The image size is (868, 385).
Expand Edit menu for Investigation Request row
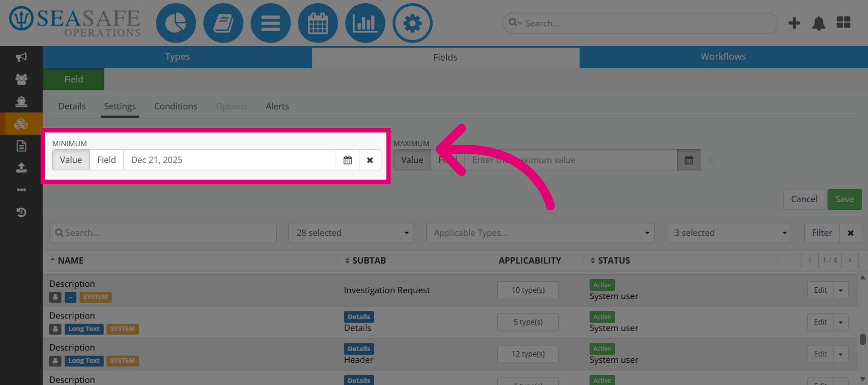tap(840, 290)
